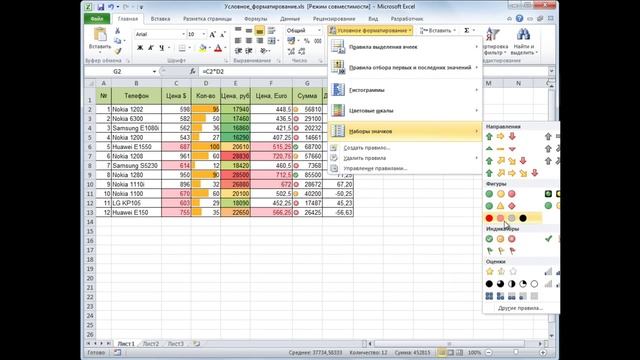Open the font size 10 dropdown

tap(203, 35)
